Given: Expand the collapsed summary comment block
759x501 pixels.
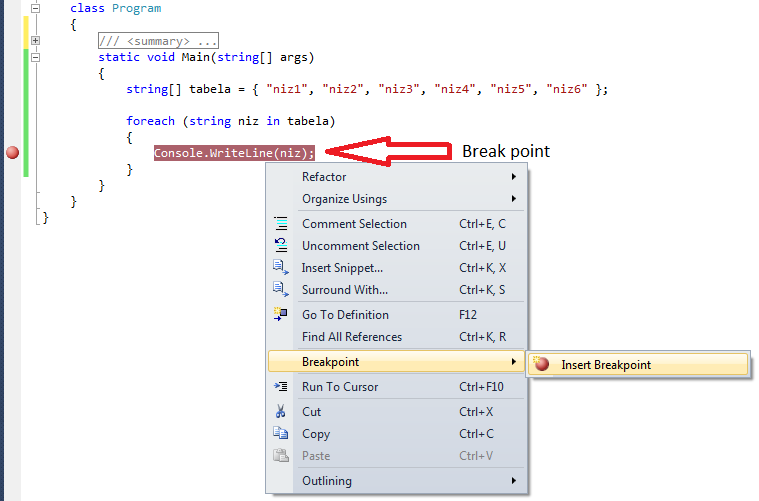Looking at the screenshot, I should coord(36,41).
